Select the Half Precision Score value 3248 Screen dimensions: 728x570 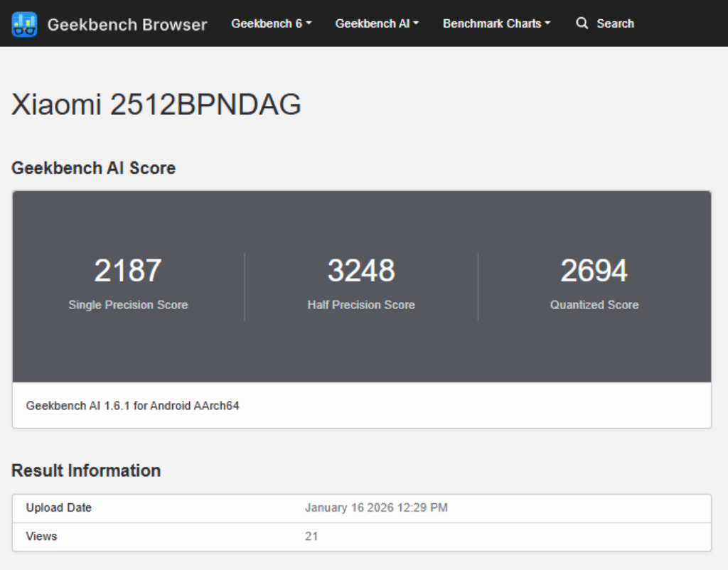pyautogui.click(x=362, y=269)
